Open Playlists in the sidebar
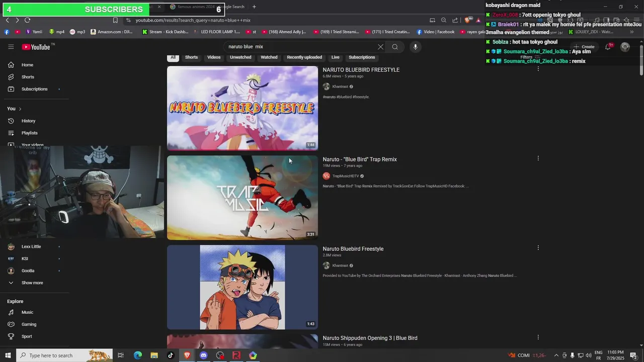The image size is (644, 362). (x=29, y=133)
